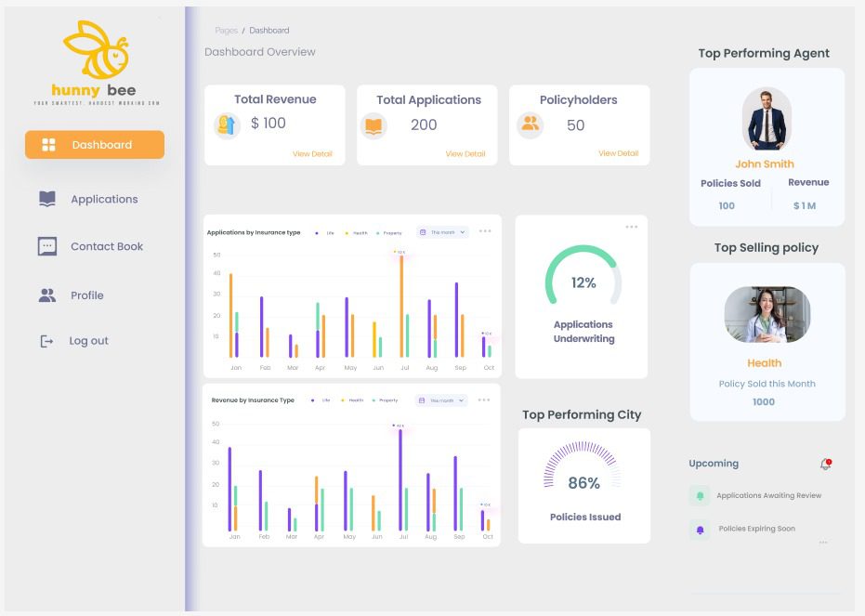Select the Dashboard menu item

pos(95,145)
